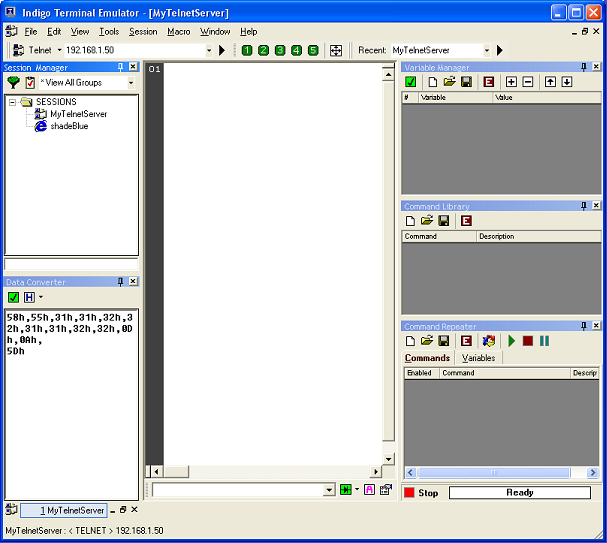Click the colorful settings icon in Command Repeater

click(489, 341)
